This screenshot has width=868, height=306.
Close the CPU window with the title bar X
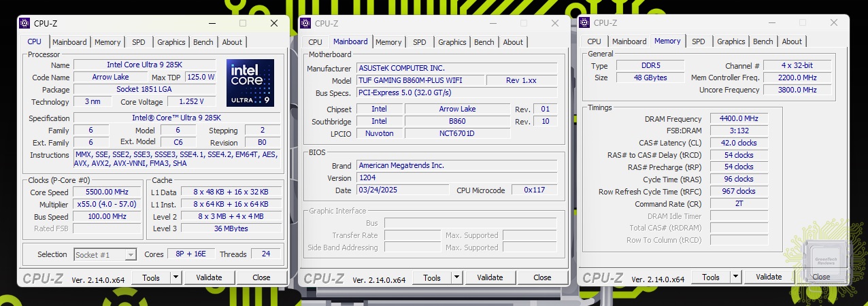273,23
